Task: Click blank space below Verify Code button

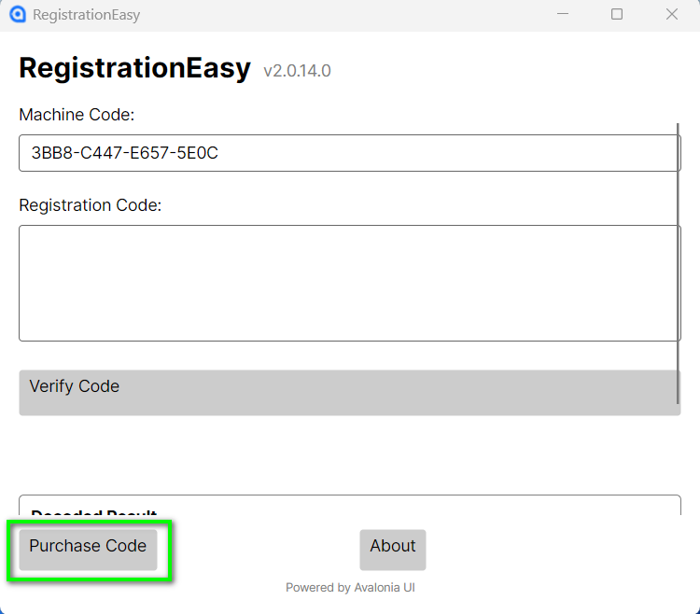Action: click(x=349, y=454)
